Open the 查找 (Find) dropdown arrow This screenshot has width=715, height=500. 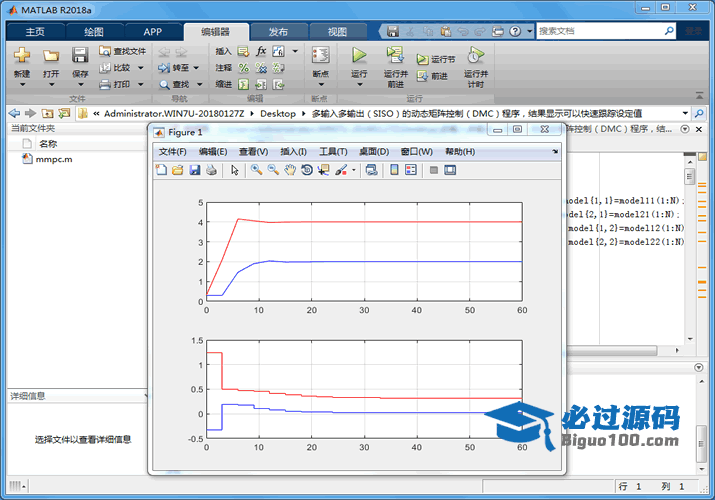[x=200, y=84]
